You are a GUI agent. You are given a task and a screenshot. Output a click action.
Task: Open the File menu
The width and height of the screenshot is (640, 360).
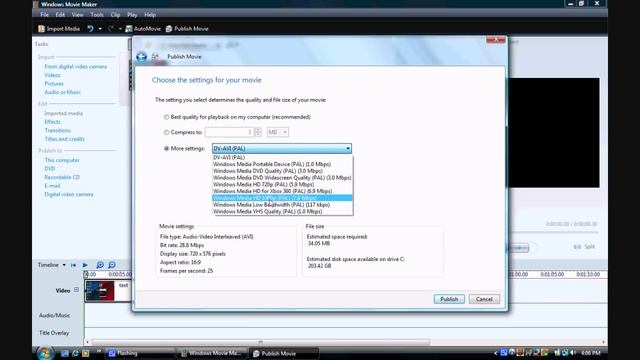pos(44,15)
